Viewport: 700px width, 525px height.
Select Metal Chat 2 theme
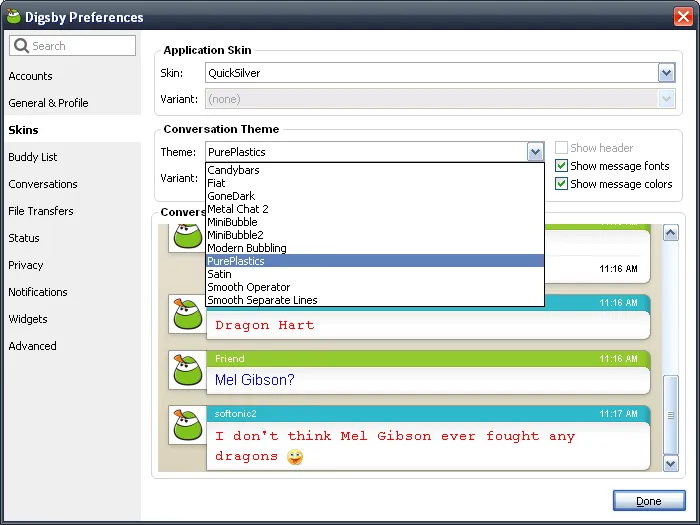click(375, 209)
